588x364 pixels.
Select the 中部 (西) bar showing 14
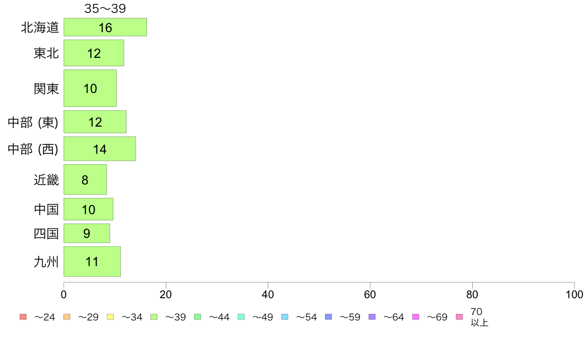[99, 149]
